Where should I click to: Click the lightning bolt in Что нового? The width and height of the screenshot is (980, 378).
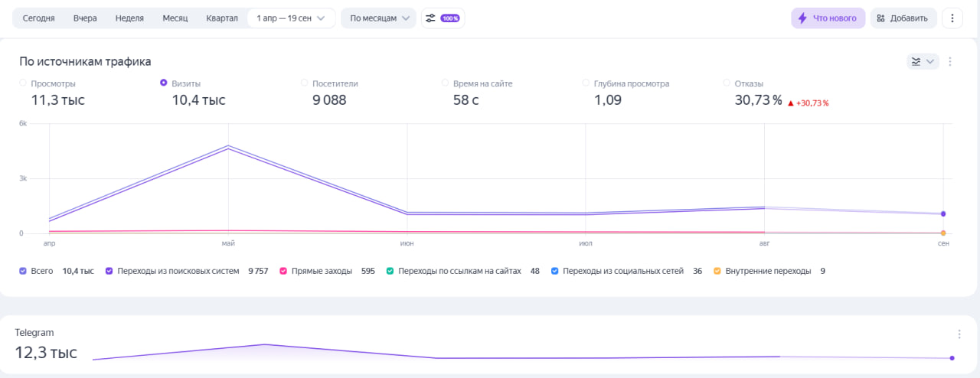point(802,18)
